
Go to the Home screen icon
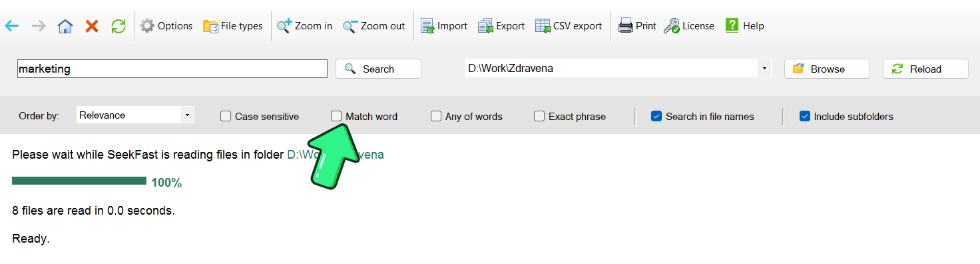tap(65, 26)
